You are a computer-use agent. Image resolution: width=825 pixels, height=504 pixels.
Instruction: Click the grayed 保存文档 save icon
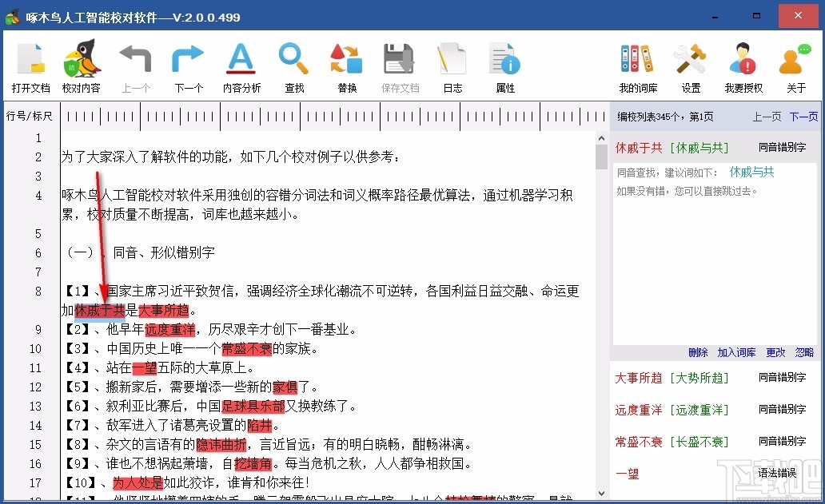399,67
